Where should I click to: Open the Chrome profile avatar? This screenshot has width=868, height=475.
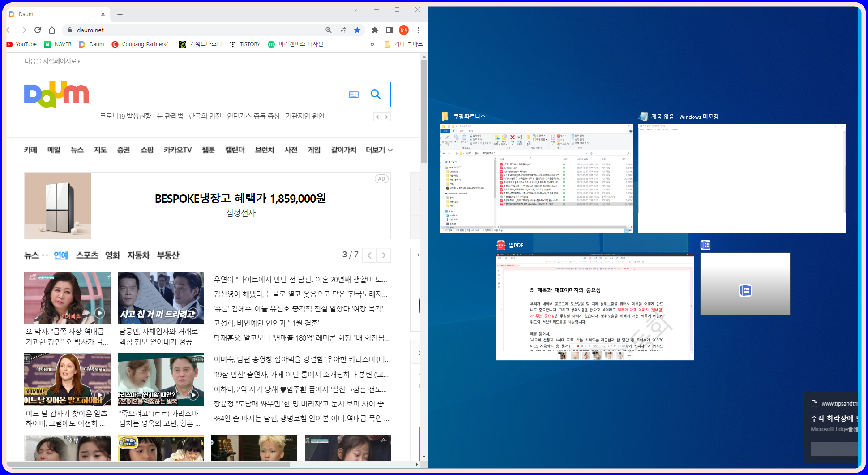tap(404, 30)
